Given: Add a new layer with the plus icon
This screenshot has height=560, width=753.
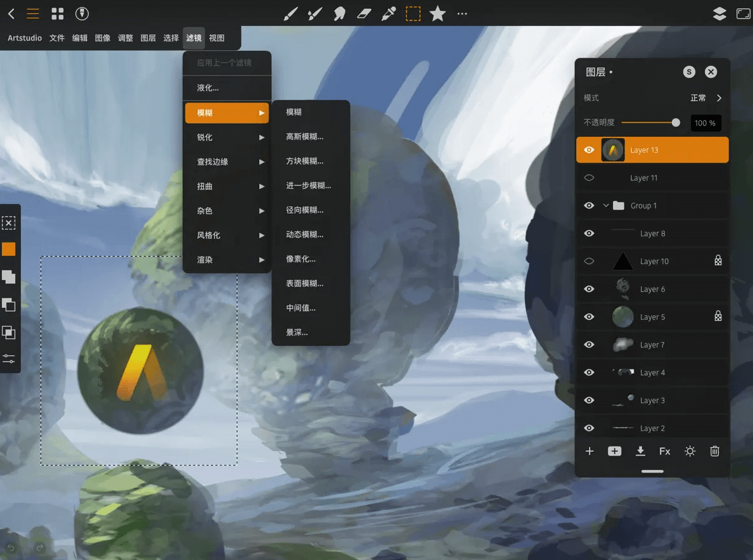Looking at the screenshot, I should 589,451.
